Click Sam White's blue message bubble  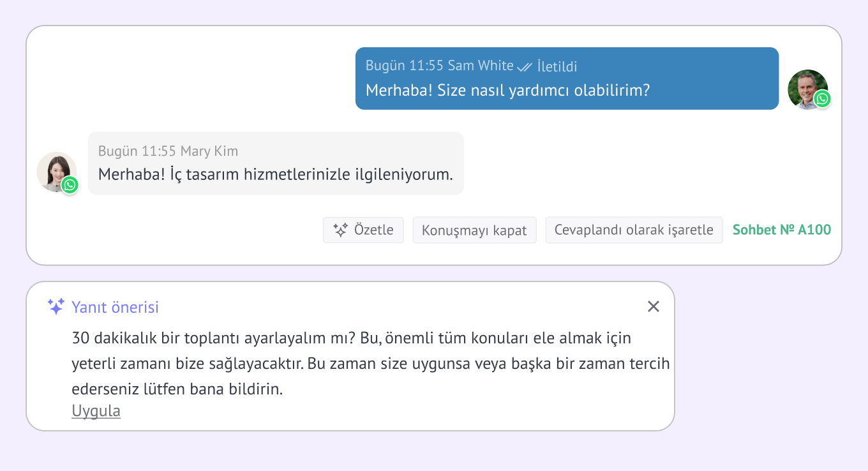pos(567,78)
